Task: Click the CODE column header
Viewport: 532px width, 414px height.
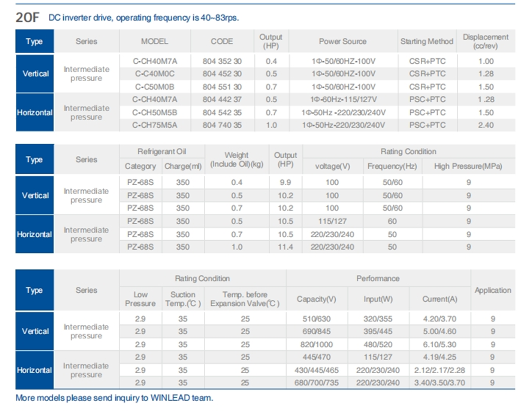Action: 222,41
